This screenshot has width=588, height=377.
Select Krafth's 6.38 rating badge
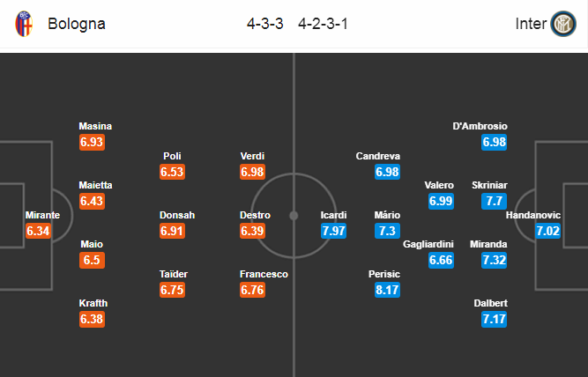coord(92,319)
